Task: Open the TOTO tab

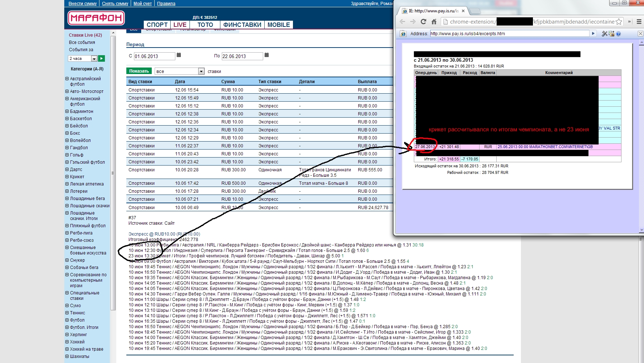Action: pyautogui.click(x=205, y=25)
